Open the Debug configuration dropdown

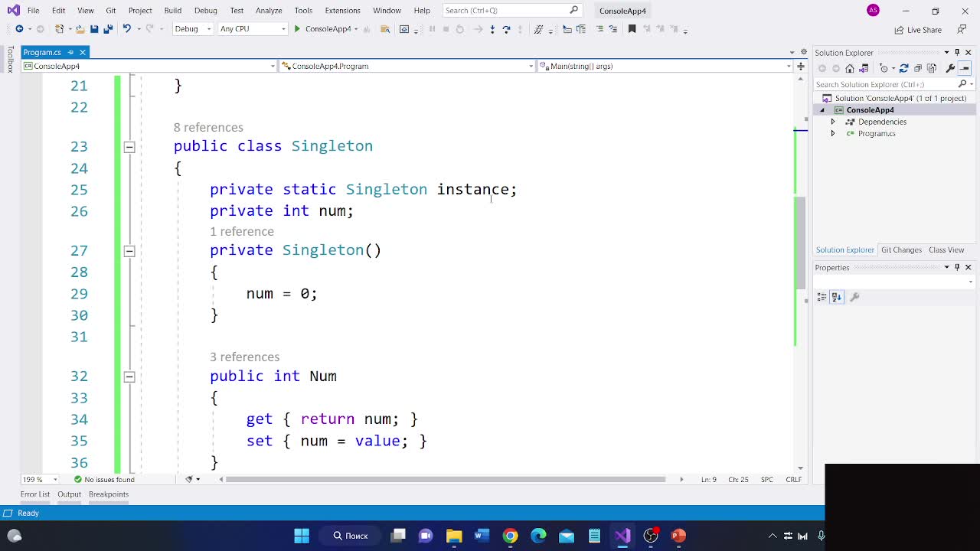coord(192,29)
